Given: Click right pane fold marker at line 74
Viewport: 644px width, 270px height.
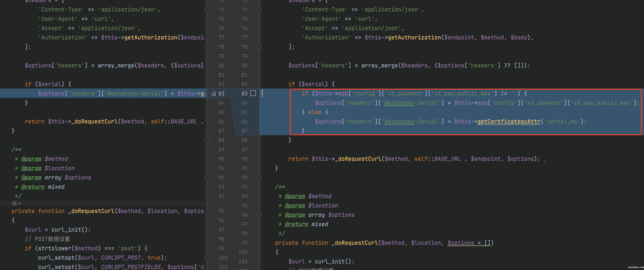Looking at the screenshot, I should coord(259,10).
